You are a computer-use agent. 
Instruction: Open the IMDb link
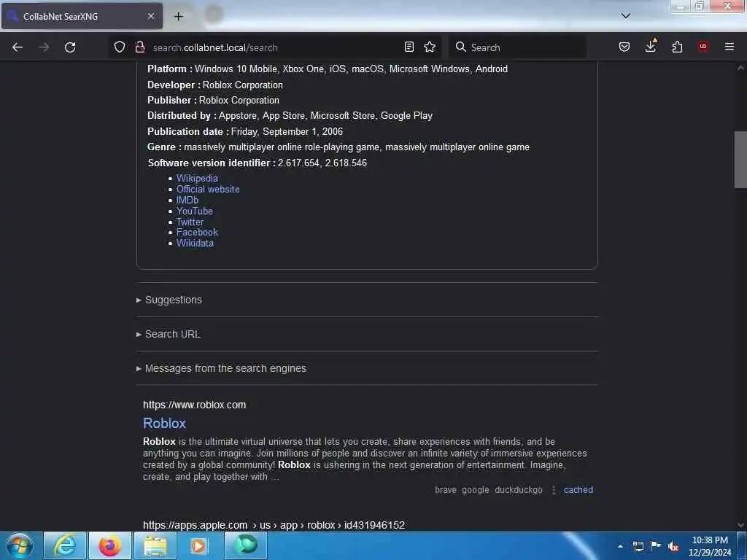(x=187, y=200)
